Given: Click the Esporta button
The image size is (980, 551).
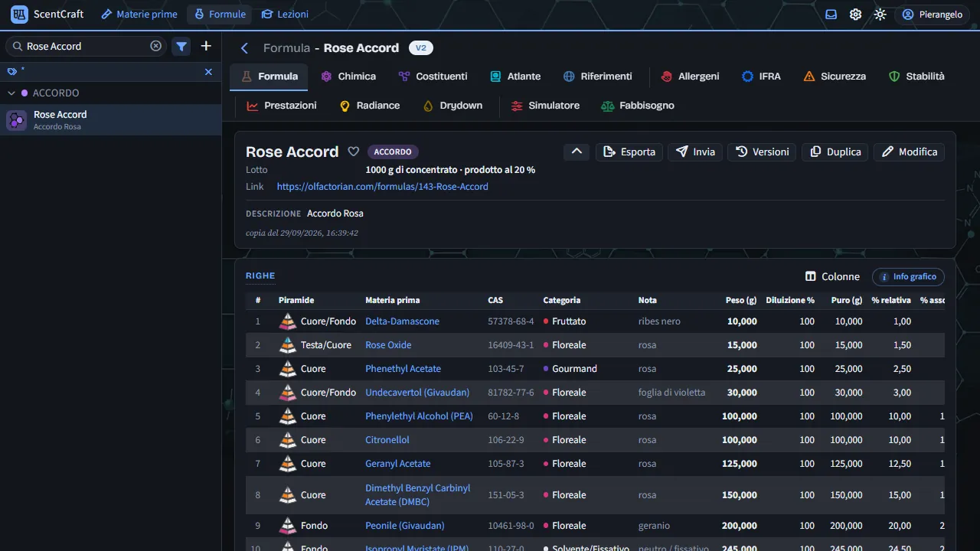Looking at the screenshot, I should tap(629, 152).
